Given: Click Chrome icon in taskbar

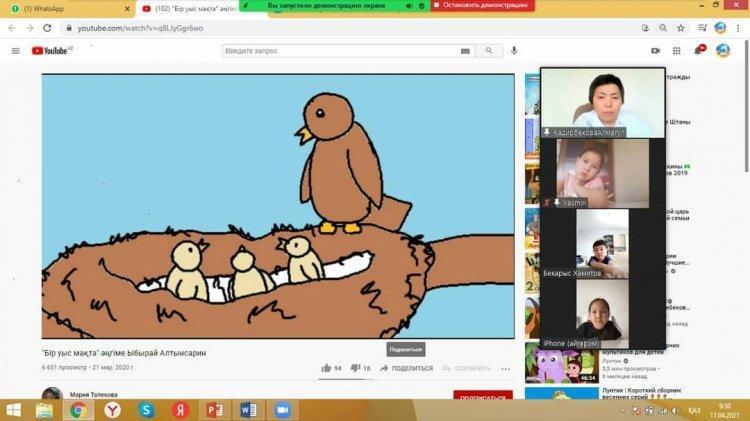Looking at the screenshot, I should [78, 410].
